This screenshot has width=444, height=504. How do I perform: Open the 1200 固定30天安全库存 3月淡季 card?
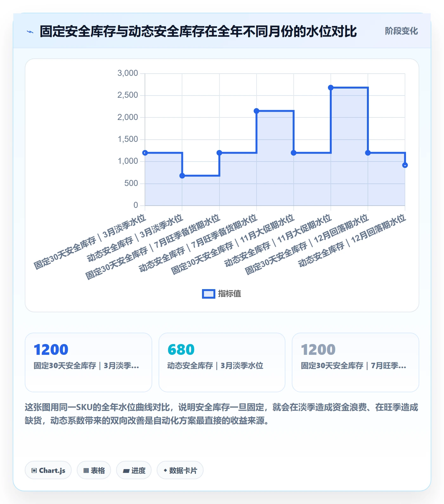pos(88,362)
